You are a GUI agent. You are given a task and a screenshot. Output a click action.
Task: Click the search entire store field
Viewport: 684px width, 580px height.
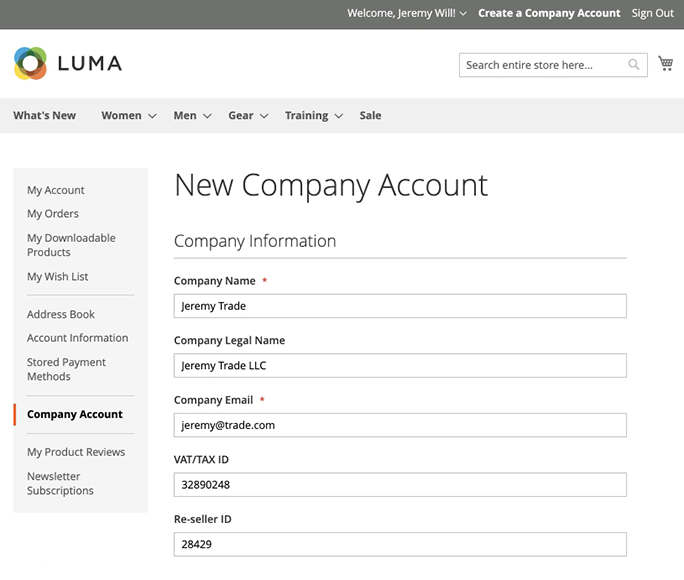pyautogui.click(x=542, y=65)
